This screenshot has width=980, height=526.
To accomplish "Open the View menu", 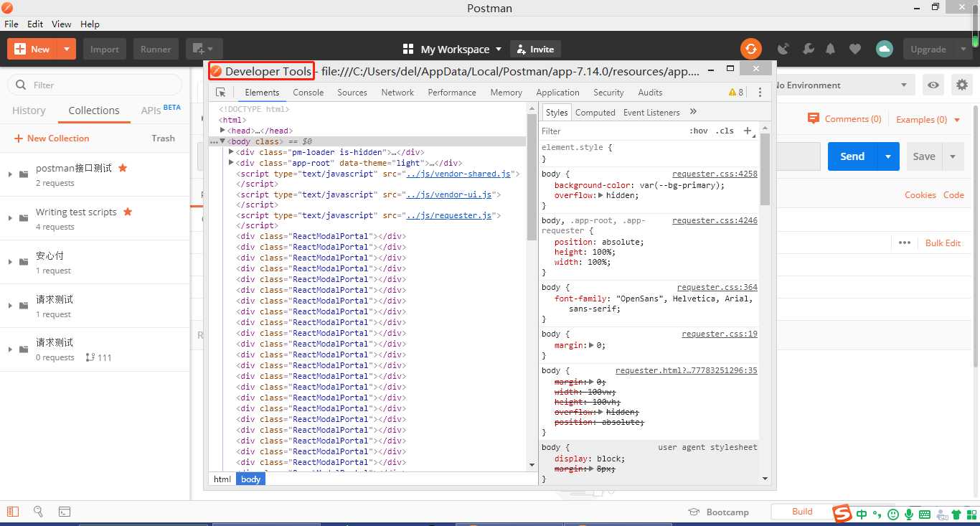I will [62, 24].
